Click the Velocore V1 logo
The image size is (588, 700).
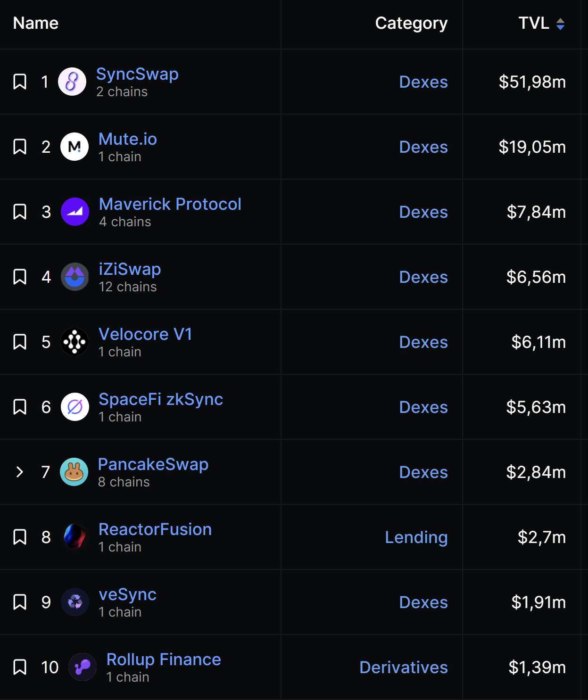75,342
